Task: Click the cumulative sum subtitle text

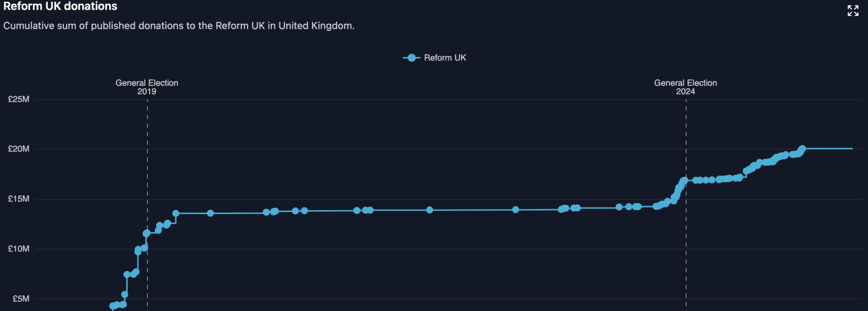Action: point(179,26)
